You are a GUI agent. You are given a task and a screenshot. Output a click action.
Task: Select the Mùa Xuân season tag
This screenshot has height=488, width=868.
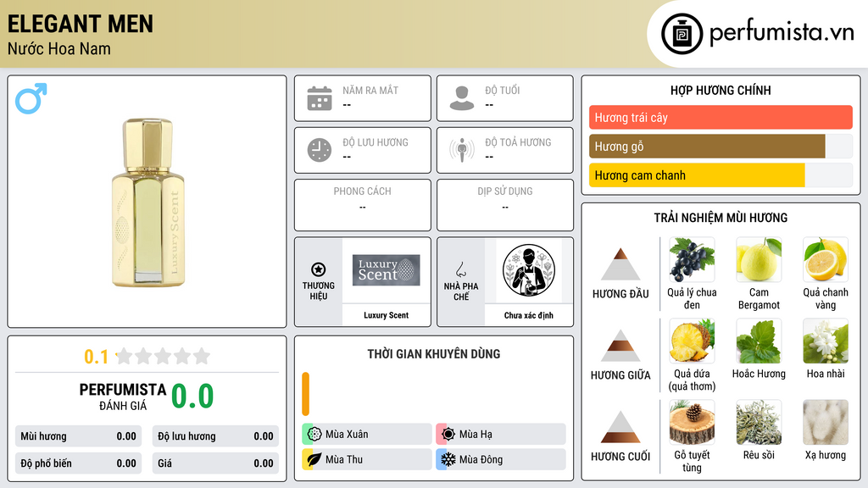click(x=367, y=435)
